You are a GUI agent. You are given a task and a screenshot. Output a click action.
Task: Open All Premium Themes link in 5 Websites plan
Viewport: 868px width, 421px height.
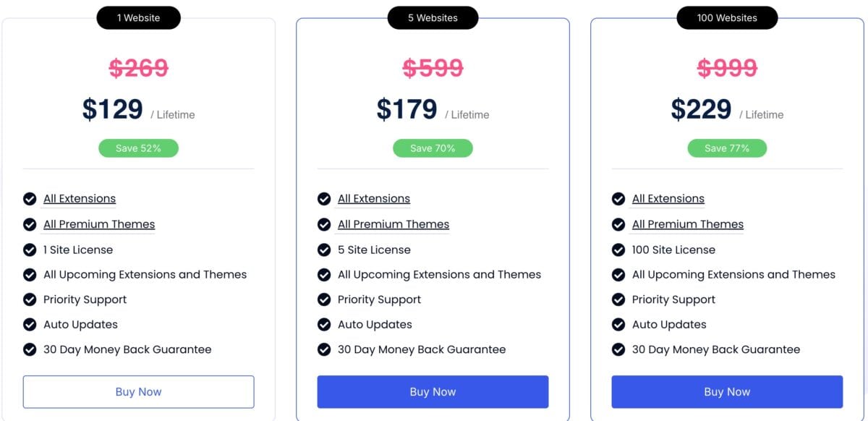393,224
